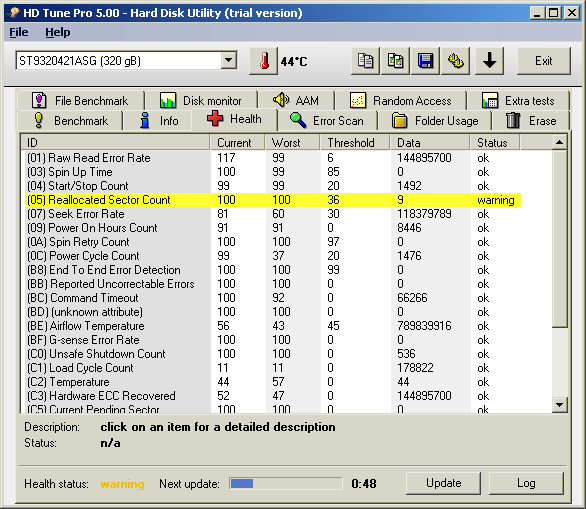Click the Status column header
This screenshot has width=586, height=509.
(495, 142)
